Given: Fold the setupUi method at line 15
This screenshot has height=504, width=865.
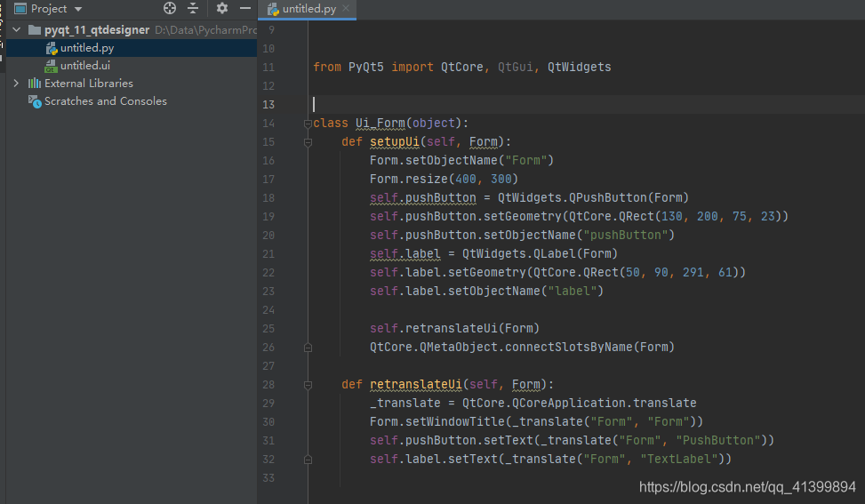Looking at the screenshot, I should click(x=308, y=142).
